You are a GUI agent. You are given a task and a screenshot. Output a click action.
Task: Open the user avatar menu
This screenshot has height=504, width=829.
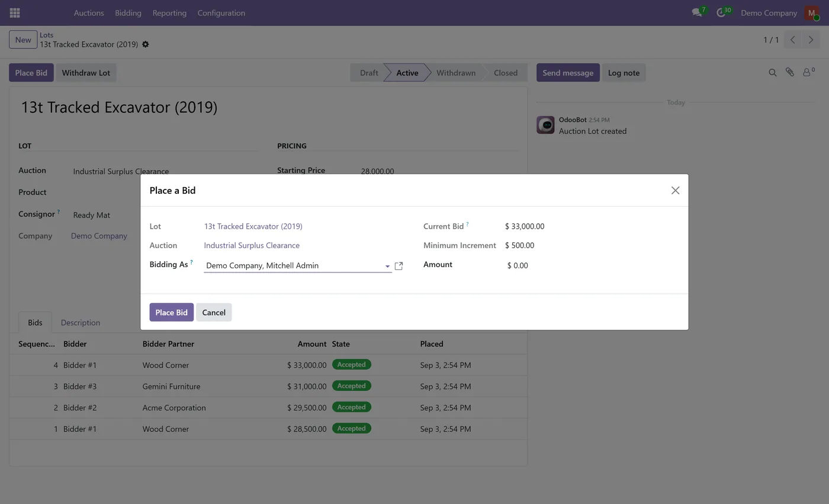(811, 12)
